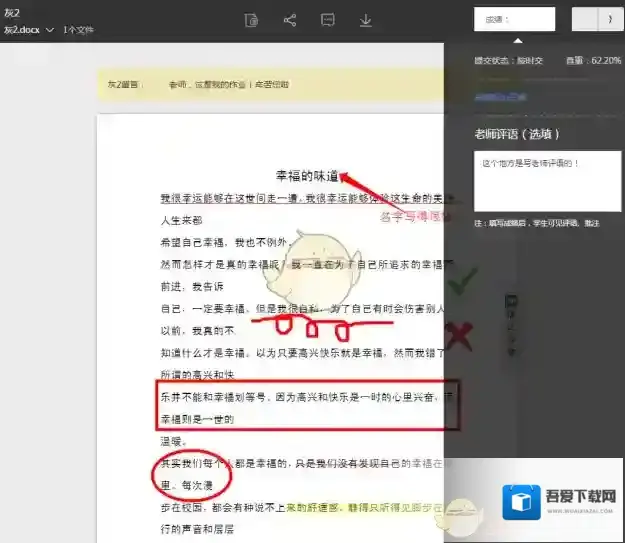Click inside the 老师评语 comment text box
The width and height of the screenshot is (625, 543).
point(547,181)
